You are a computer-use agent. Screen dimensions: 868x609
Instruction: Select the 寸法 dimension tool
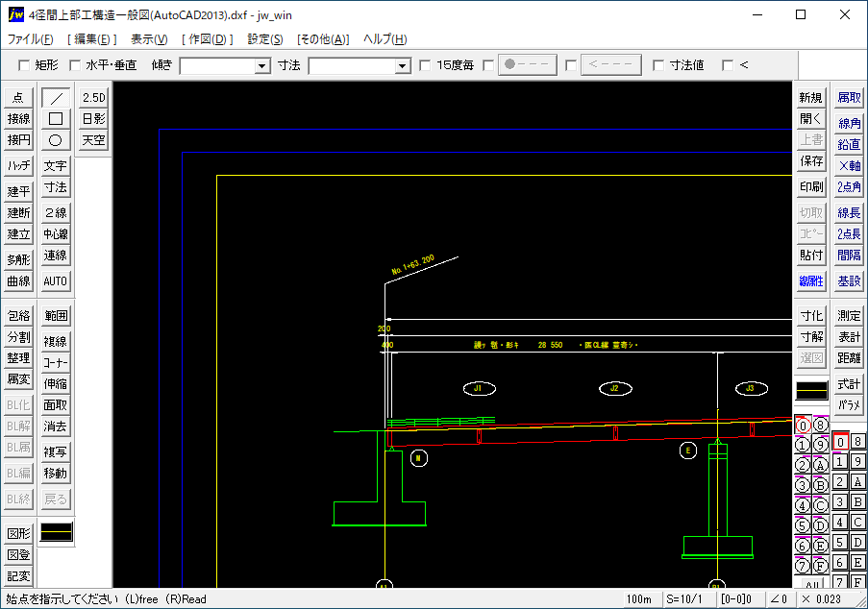[x=56, y=187]
